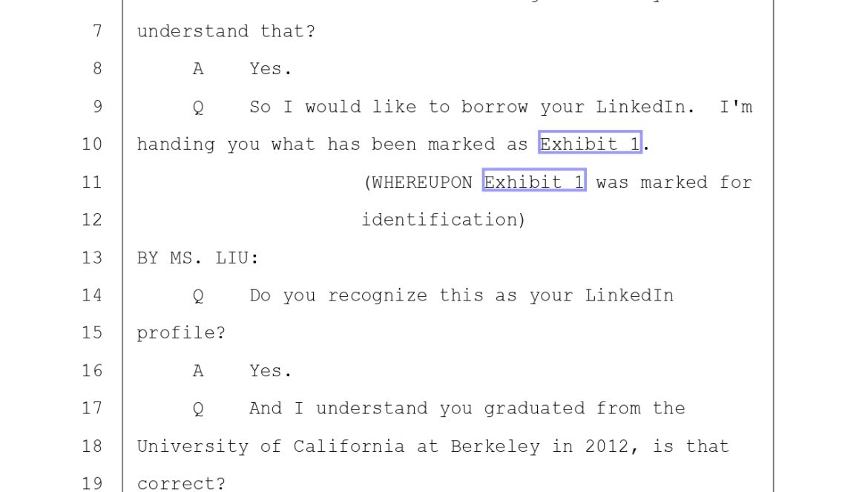Click line number 9 in the margin
The height and width of the screenshot is (492, 868).
pos(97,106)
